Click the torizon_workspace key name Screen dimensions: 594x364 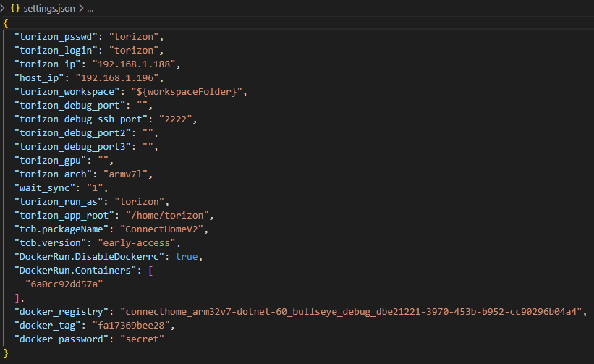(x=67, y=92)
